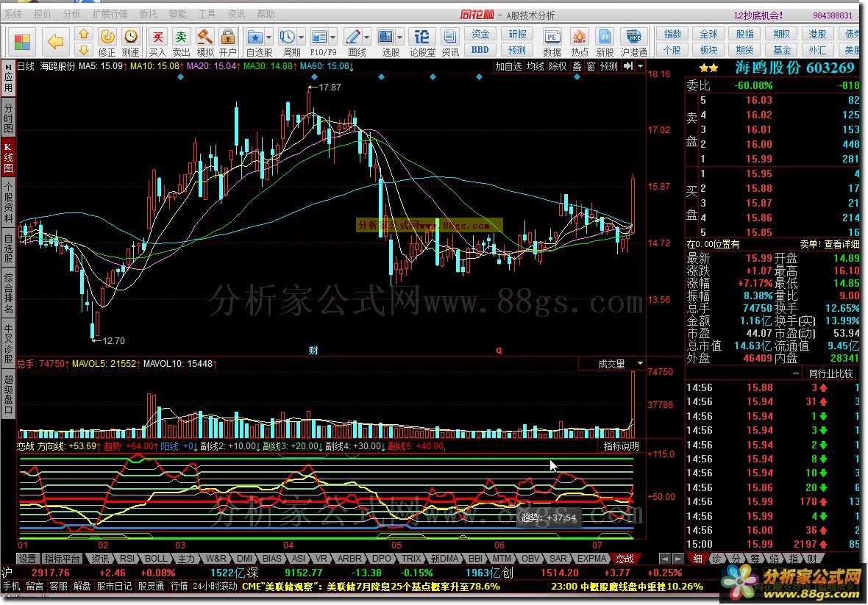Expand the 画线 dropdown arrow
The height and width of the screenshot is (605, 868).
click(366, 37)
